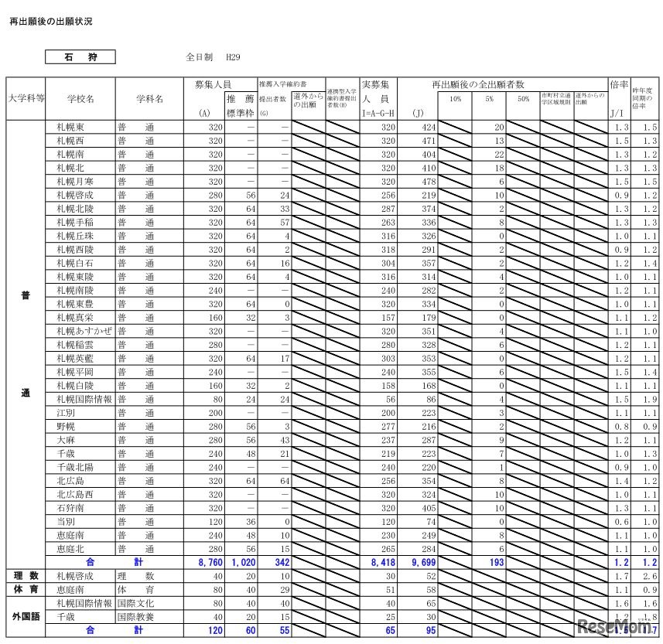Click the 推薦標準枠 header cell
Screen dimensions: 663x644
[241, 106]
